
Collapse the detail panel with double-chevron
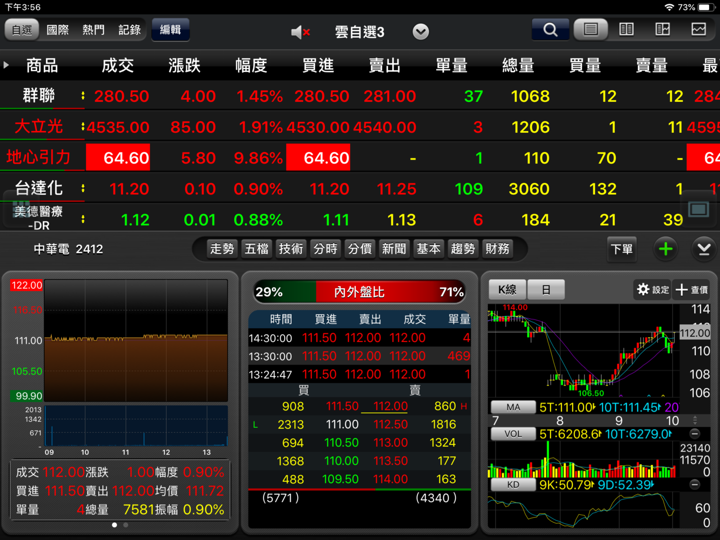(x=704, y=249)
